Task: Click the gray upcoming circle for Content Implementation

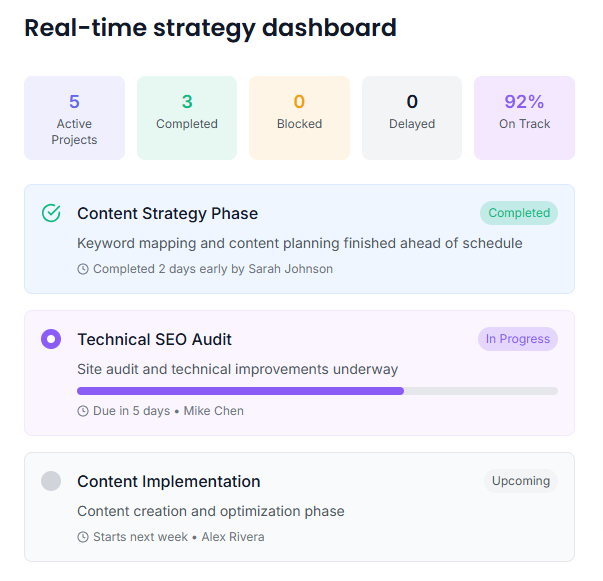Action: click(x=51, y=481)
